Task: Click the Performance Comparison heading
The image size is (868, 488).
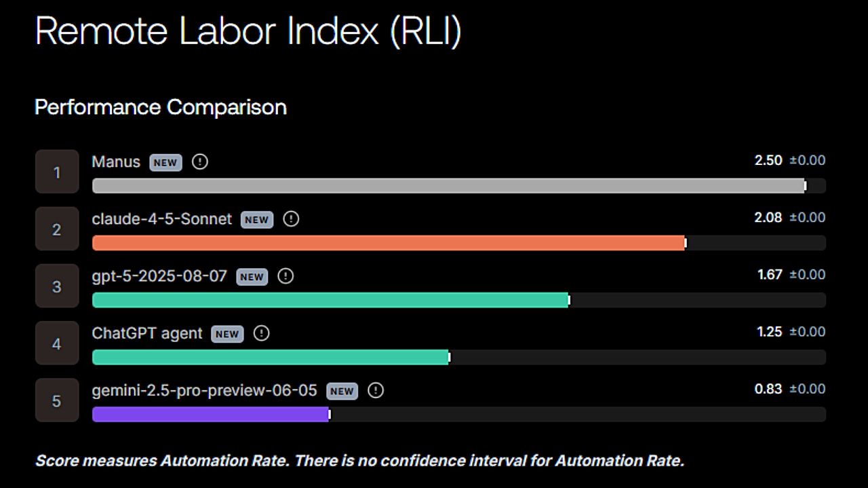Action: point(160,107)
